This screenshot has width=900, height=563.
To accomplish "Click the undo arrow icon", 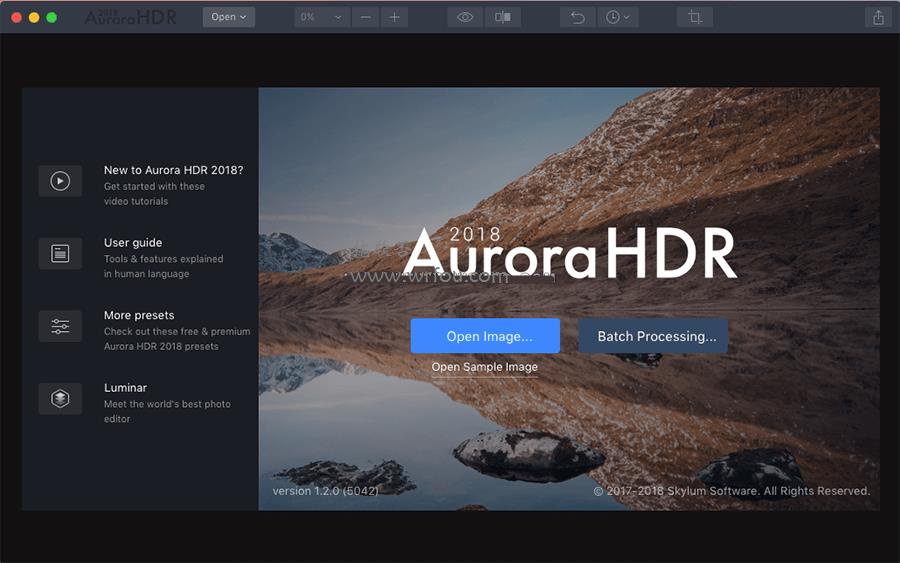I will point(577,17).
